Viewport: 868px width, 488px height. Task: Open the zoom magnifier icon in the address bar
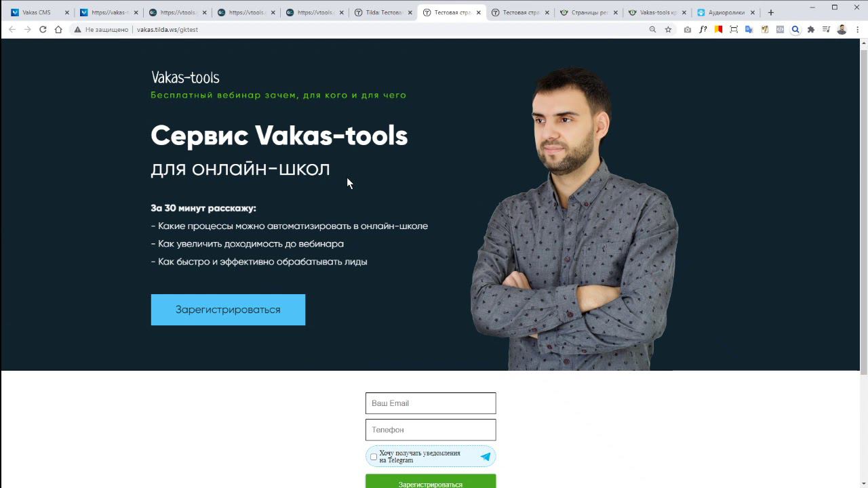(x=652, y=29)
